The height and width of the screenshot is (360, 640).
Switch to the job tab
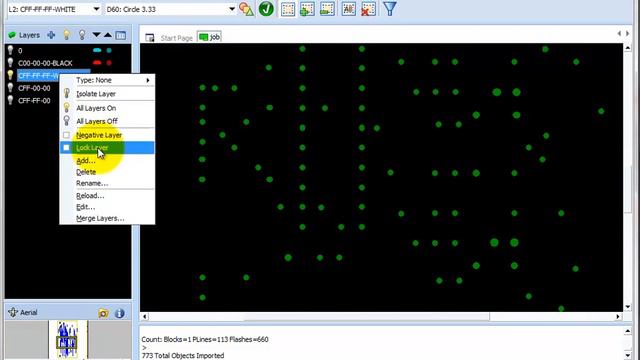[x=209, y=37]
